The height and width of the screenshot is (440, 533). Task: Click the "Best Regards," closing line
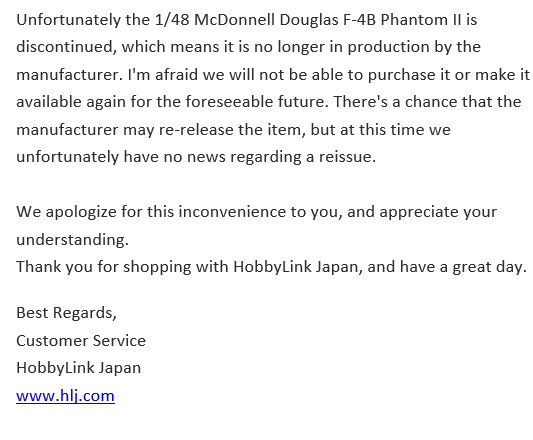point(66,313)
